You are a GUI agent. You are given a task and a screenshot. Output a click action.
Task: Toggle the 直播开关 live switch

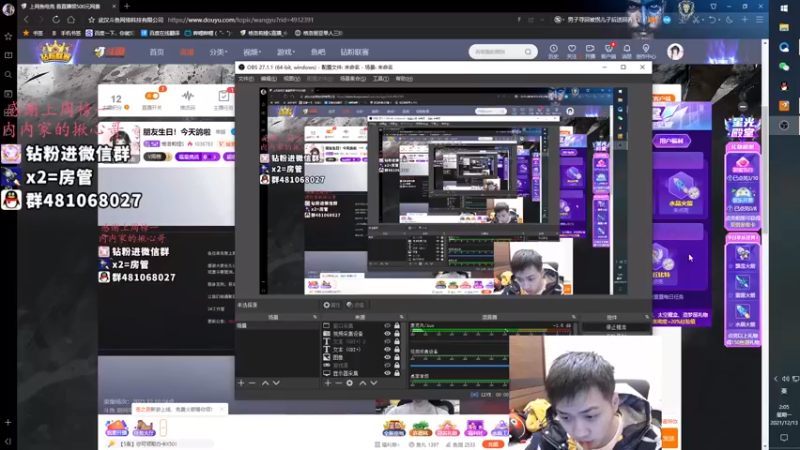click(x=152, y=96)
